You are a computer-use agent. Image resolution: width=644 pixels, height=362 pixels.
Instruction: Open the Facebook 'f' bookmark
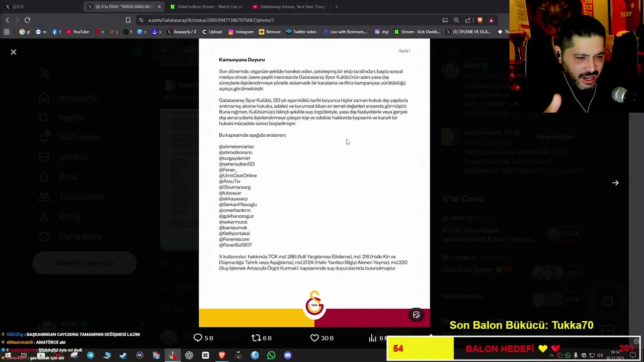56,32
